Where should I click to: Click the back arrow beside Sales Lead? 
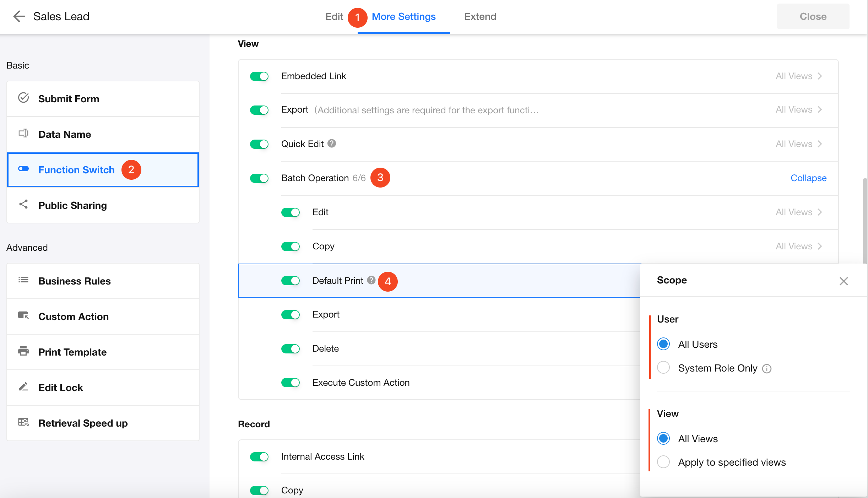(x=19, y=16)
